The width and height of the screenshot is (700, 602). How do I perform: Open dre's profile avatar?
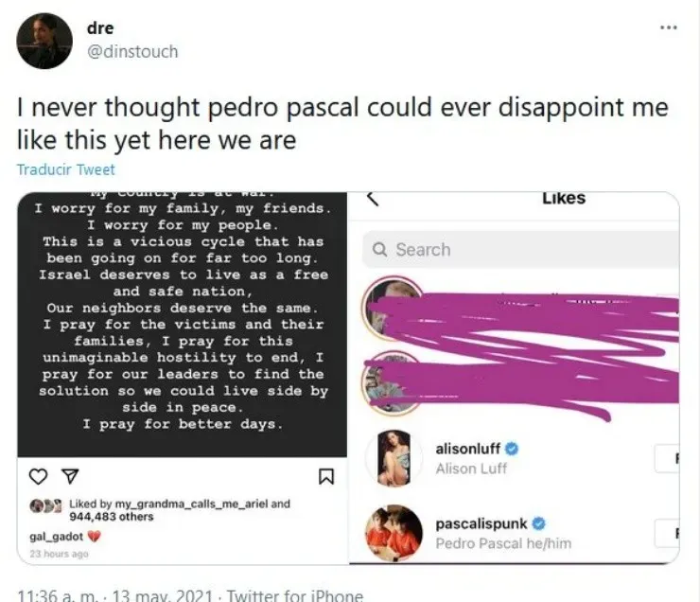pyautogui.click(x=44, y=41)
